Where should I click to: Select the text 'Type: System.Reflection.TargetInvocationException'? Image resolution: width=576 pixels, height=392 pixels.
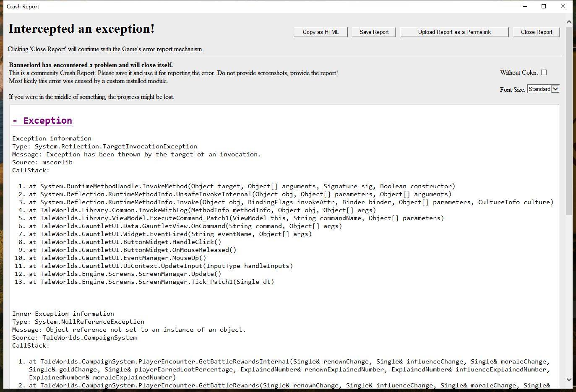click(104, 146)
